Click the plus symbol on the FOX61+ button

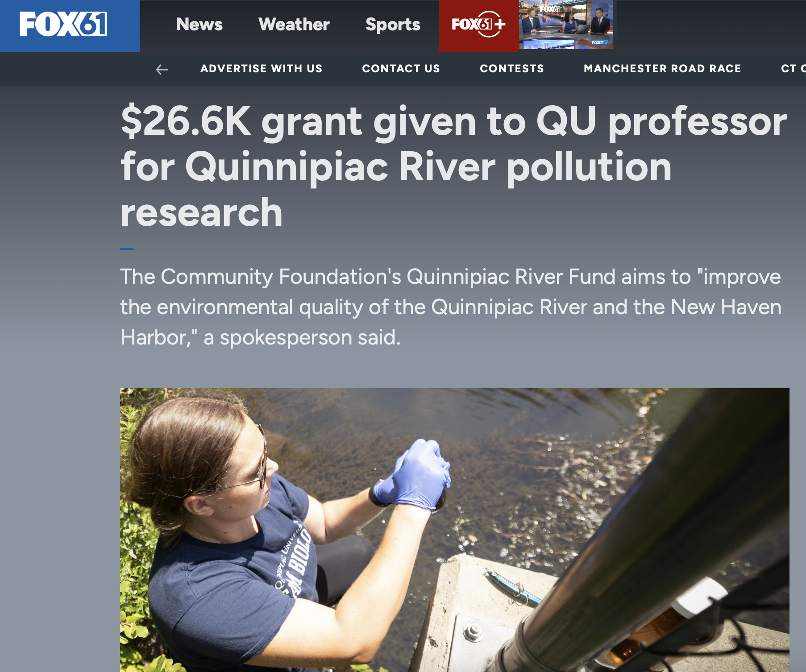tap(499, 23)
